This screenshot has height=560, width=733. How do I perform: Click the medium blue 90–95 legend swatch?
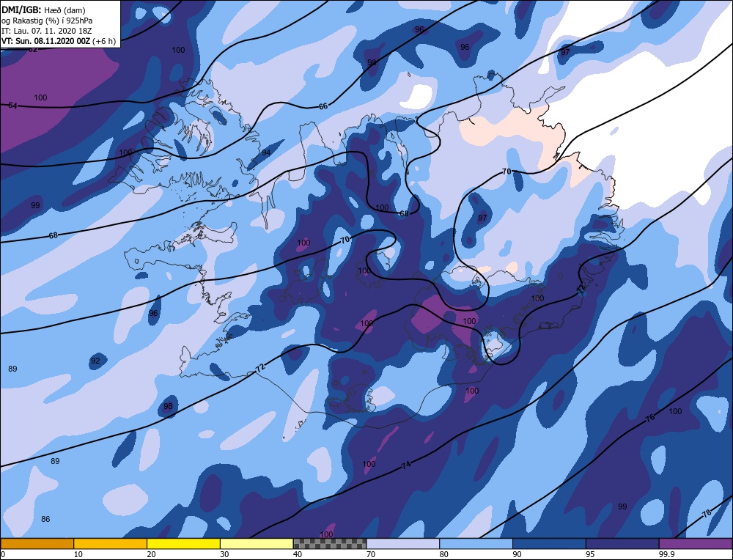pyautogui.click(x=549, y=544)
